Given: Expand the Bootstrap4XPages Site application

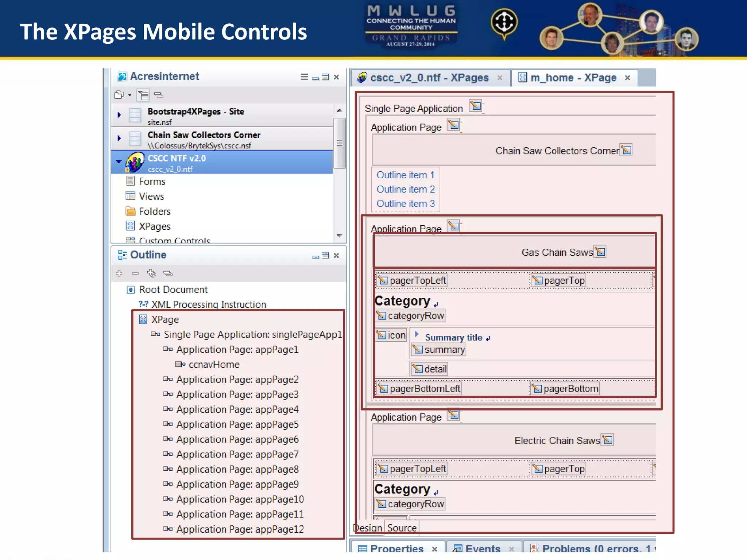Looking at the screenshot, I should point(119,115).
